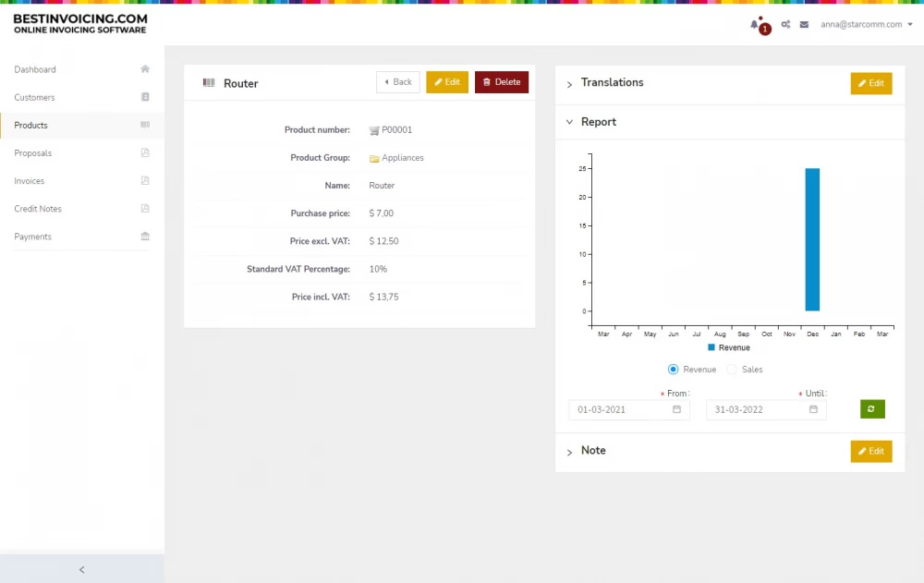Click the notification bell icon
The height and width of the screenshot is (583, 924).
pos(754,25)
